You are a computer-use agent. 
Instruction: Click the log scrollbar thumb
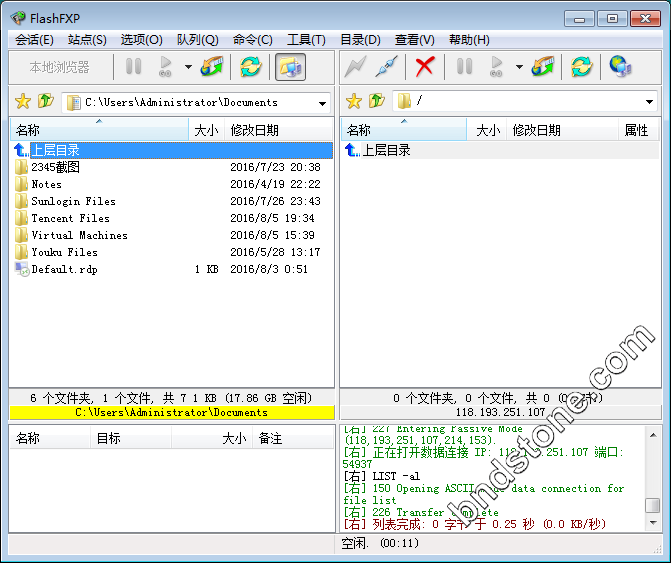pyautogui.click(x=653, y=505)
